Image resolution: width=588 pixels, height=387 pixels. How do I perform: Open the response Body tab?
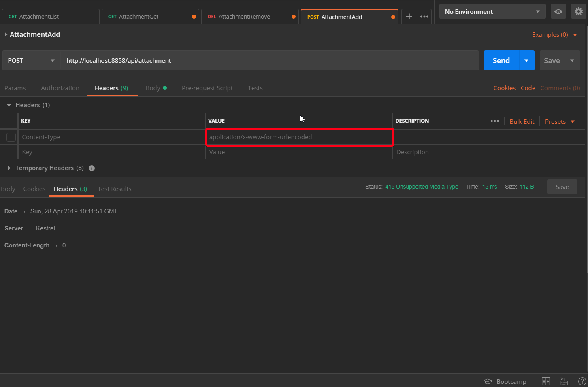tap(8, 189)
